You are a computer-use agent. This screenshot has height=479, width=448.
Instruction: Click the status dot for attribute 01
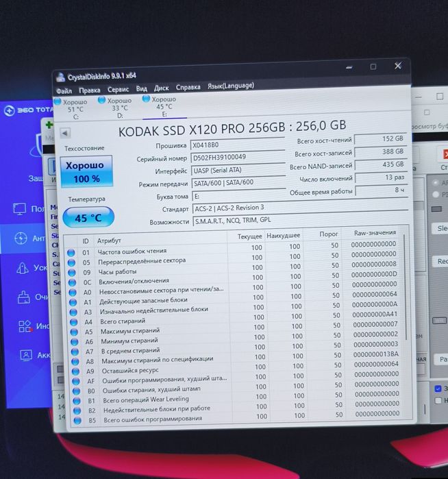[71, 253]
